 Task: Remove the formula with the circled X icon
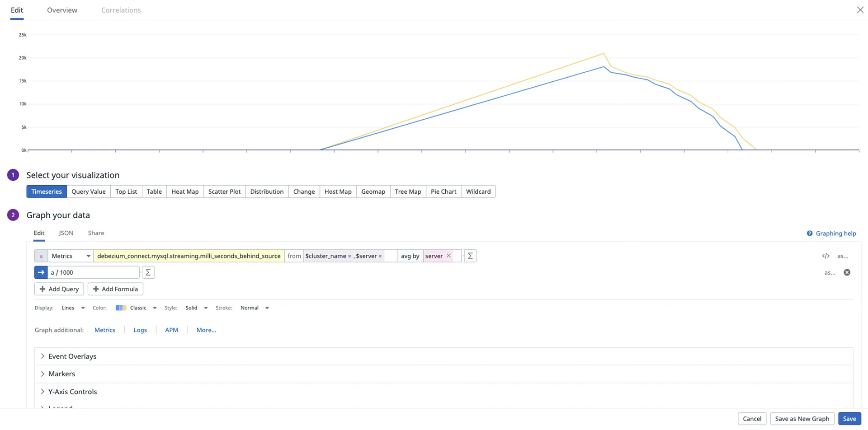pyautogui.click(x=847, y=272)
